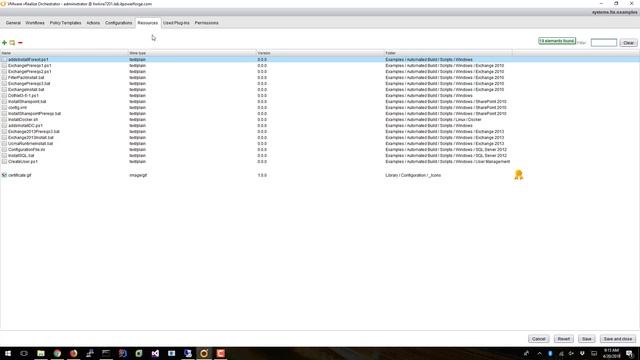
Task: Click the yellow folder icon beside the plus
Action: coord(12,42)
